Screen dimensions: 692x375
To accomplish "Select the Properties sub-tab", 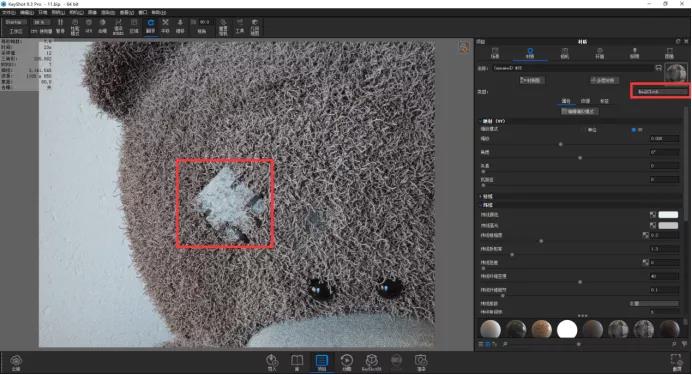I will [566, 101].
